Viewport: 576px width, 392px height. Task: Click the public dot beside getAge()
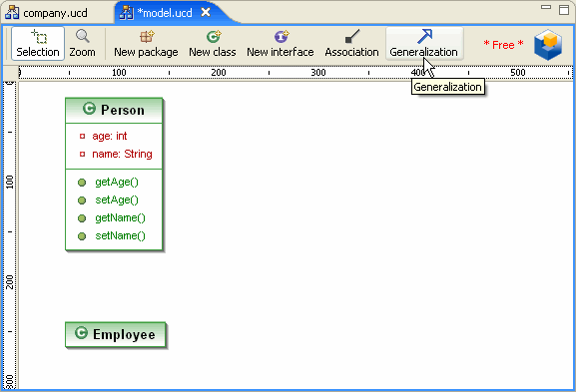pos(82,183)
